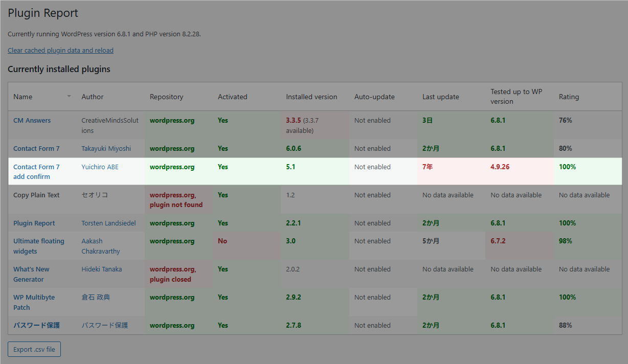The height and width of the screenshot is (364, 628).
Task: Click installed version 6.0.6 cell
Action: click(x=315, y=149)
